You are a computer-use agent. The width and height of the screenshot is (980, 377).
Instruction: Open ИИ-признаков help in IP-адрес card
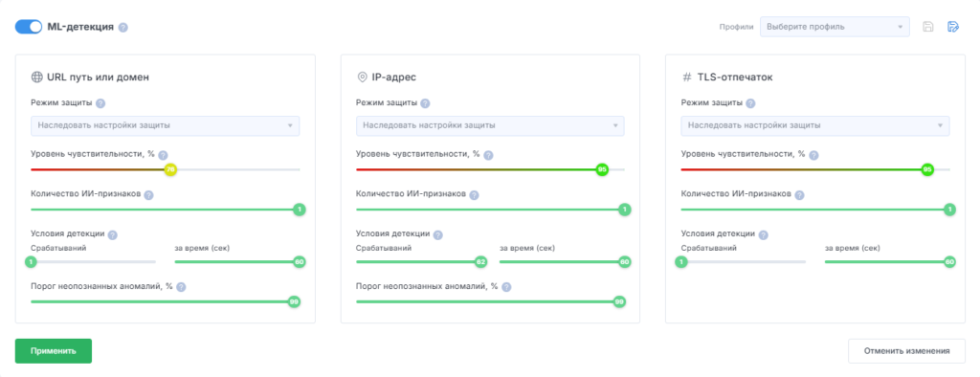(474, 195)
